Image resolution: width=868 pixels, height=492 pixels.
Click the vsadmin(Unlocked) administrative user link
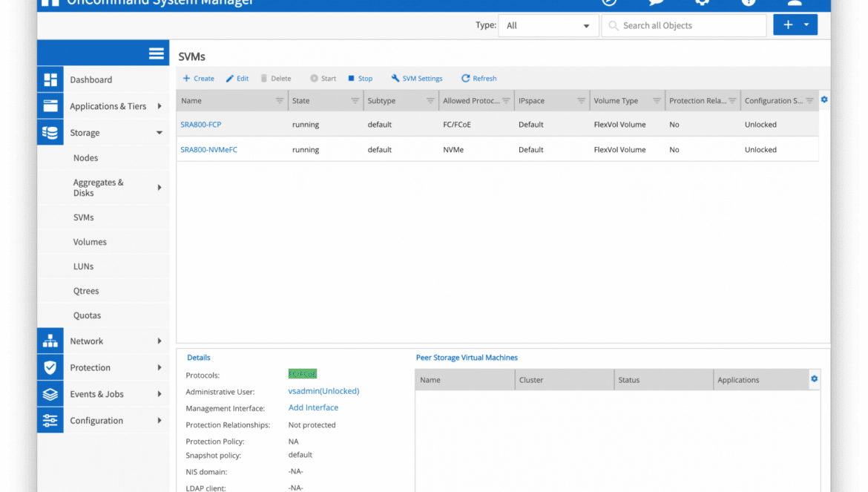pyautogui.click(x=324, y=391)
